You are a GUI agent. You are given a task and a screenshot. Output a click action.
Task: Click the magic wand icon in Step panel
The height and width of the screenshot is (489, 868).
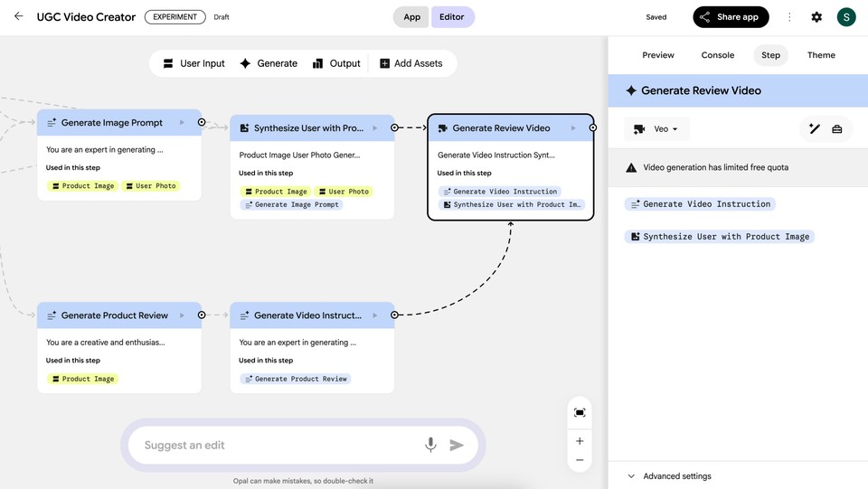[815, 129]
